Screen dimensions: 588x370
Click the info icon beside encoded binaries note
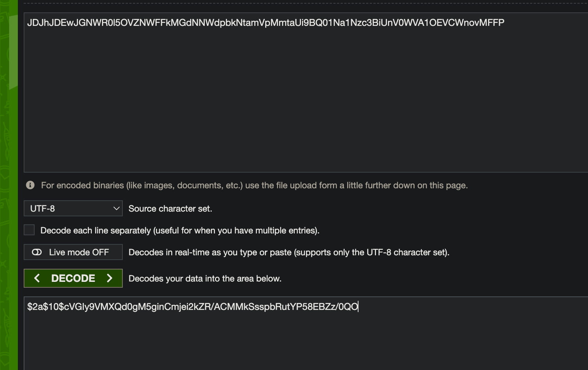tap(30, 185)
